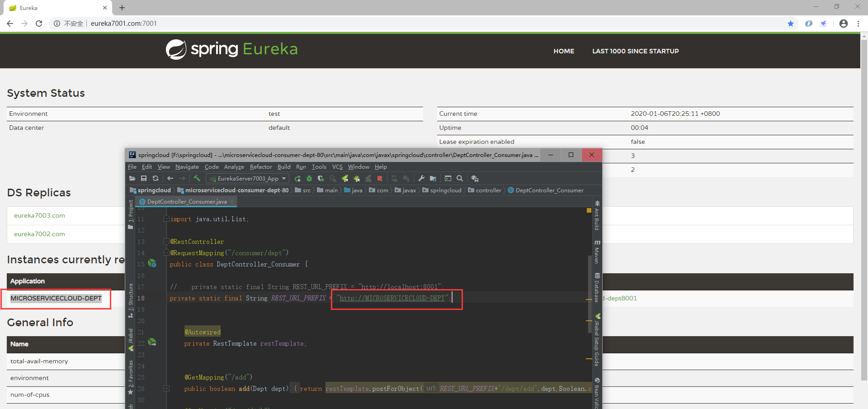Click the Synchronize refresh icon in IDE toolbar
This screenshot has width=868, height=409.
[156, 178]
